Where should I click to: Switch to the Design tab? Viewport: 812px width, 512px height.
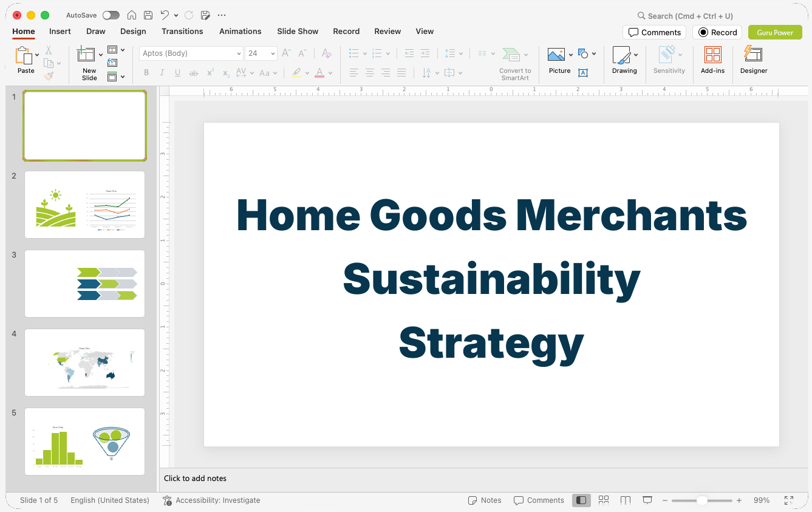[x=133, y=31]
